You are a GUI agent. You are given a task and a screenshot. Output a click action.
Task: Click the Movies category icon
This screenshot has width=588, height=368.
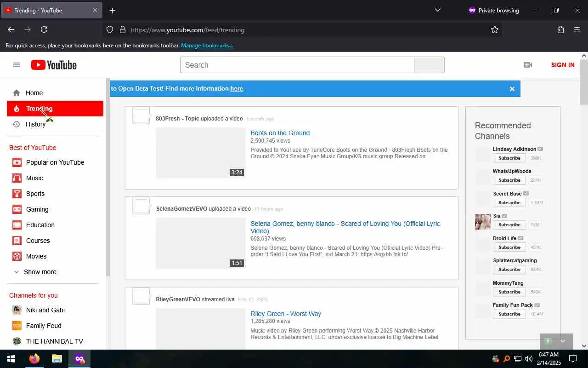tap(17, 256)
